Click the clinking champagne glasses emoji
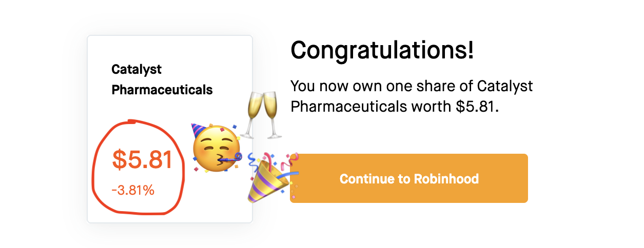The image size is (644, 248). click(x=262, y=115)
